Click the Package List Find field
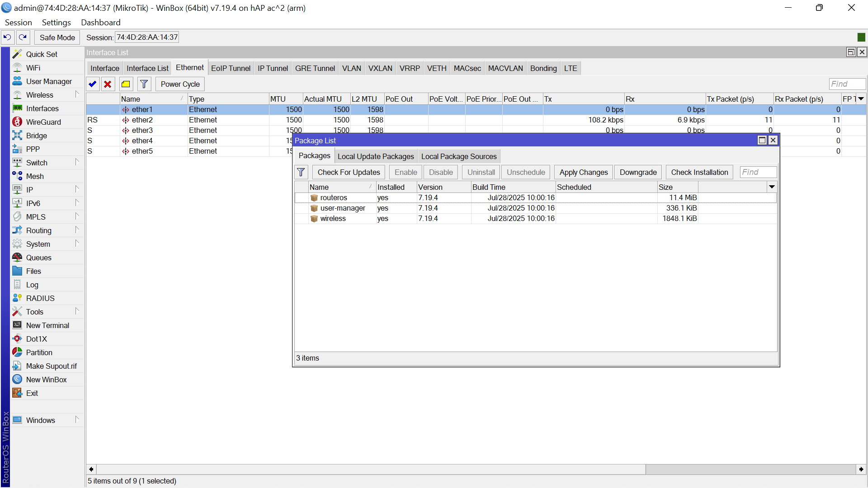 click(x=758, y=172)
